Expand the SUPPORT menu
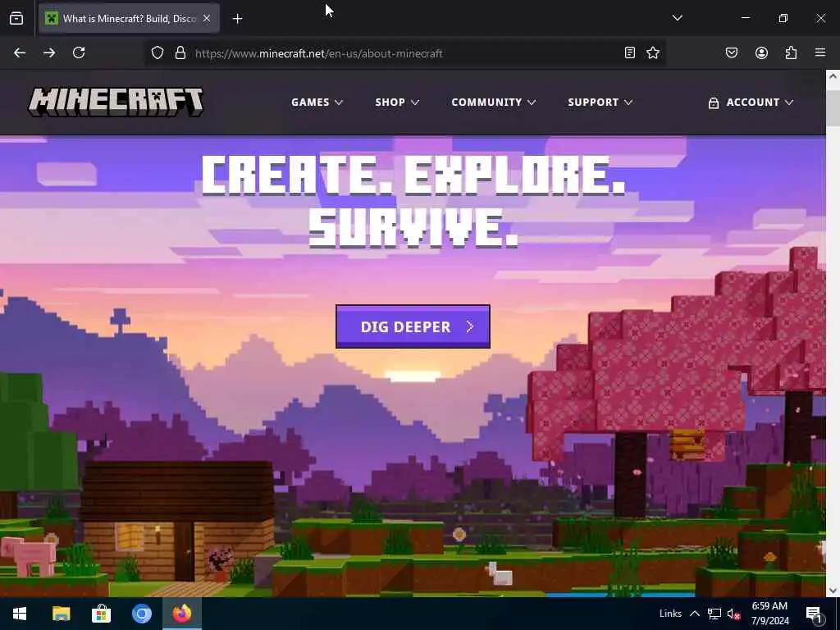840x630 pixels. tap(600, 102)
